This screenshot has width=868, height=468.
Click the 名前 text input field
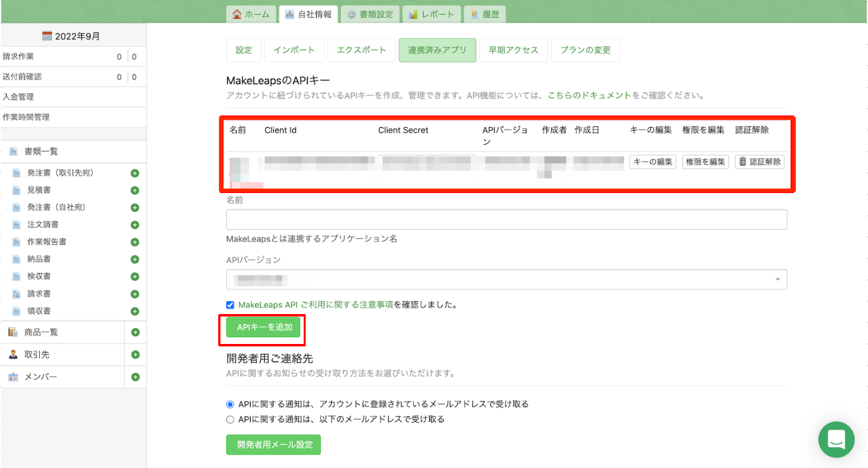click(506, 219)
